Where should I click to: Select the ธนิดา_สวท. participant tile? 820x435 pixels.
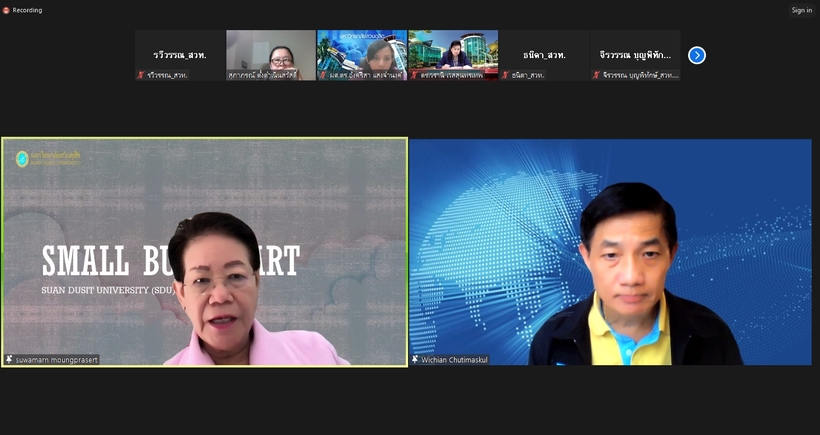(x=544, y=55)
